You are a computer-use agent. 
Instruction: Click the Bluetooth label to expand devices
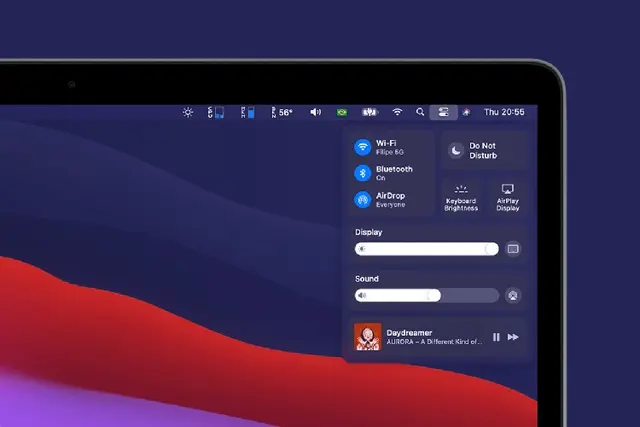tap(394, 169)
